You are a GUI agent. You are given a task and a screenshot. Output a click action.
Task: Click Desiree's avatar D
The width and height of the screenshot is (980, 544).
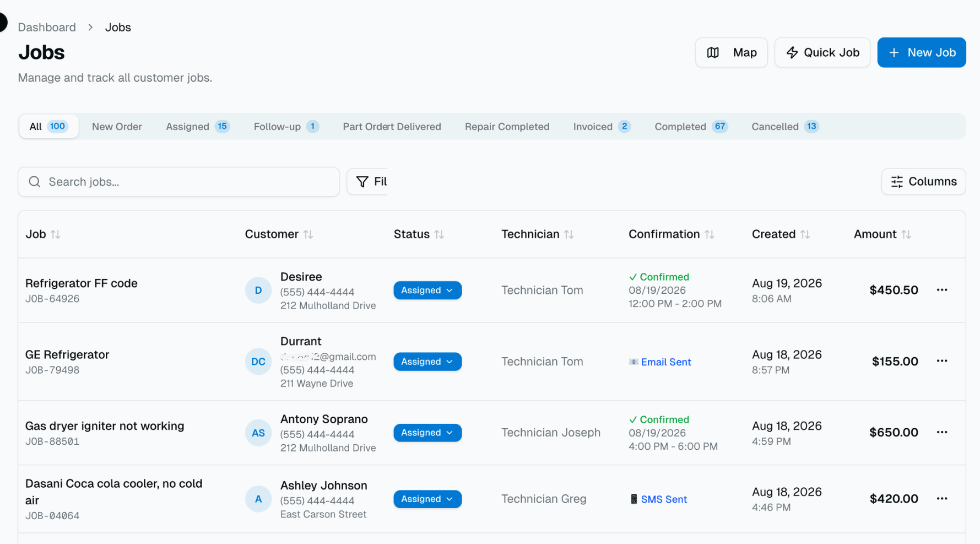[x=258, y=290]
